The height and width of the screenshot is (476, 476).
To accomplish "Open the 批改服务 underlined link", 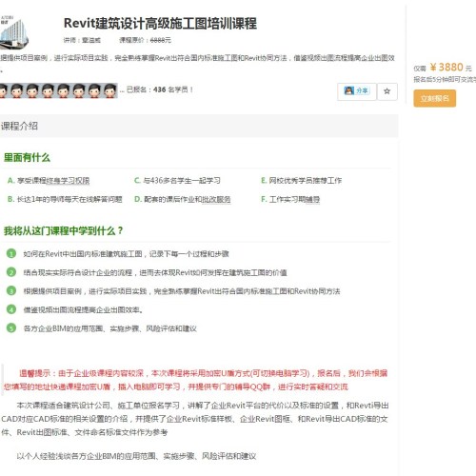I will pyautogui.click(x=216, y=199).
